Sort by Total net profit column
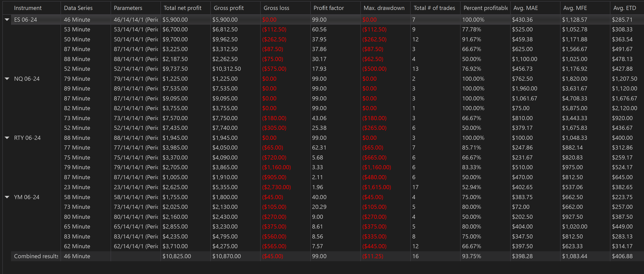The width and height of the screenshot is (644, 274). 182,8
